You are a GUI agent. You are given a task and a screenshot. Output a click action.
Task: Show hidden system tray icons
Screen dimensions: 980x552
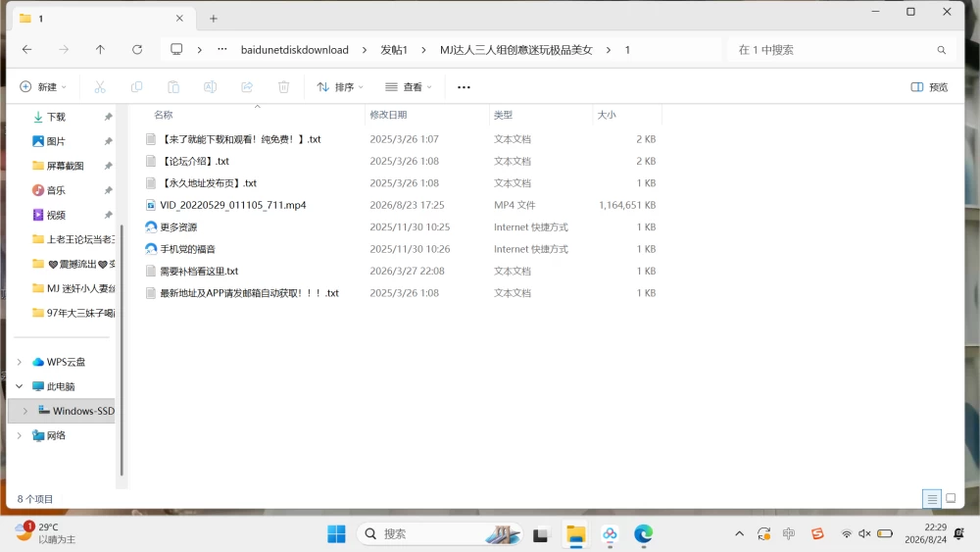pos(739,533)
